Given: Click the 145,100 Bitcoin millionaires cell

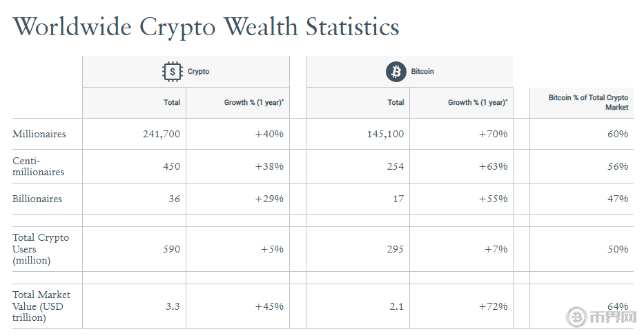Looking at the screenshot, I should 385,134.
